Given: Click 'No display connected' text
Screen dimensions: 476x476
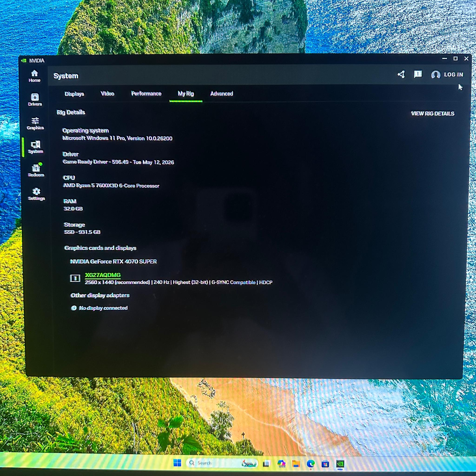Looking at the screenshot, I should [103, 308].
